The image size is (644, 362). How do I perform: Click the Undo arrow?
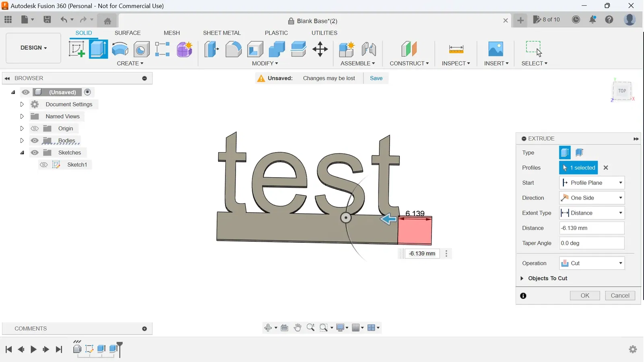coord(64,19)
